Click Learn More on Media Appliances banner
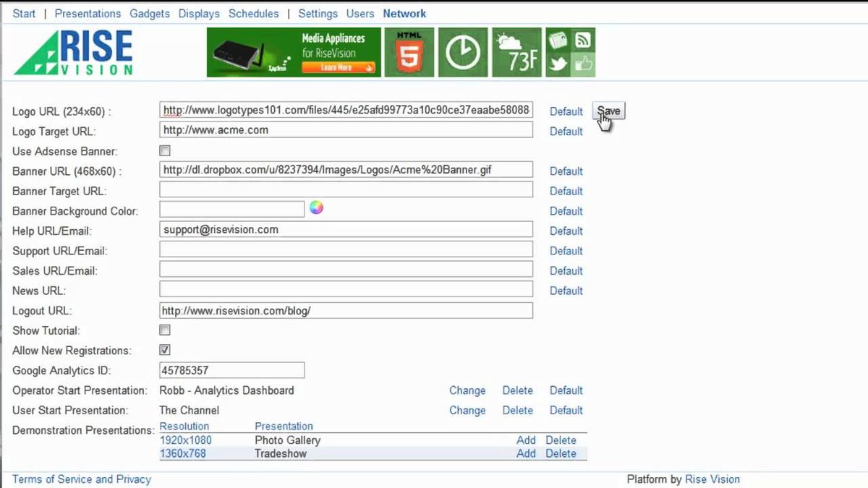The image size is (868, 488). tap(337, 67)
